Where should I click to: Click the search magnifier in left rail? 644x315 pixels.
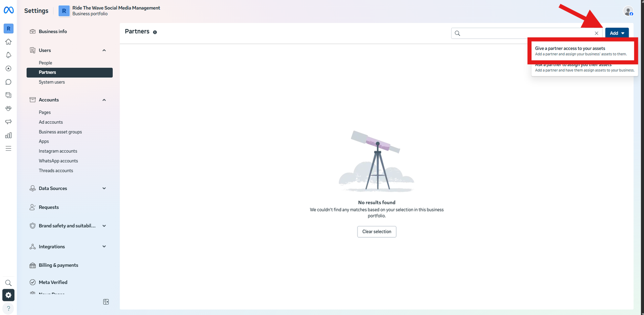pos(8,283)
